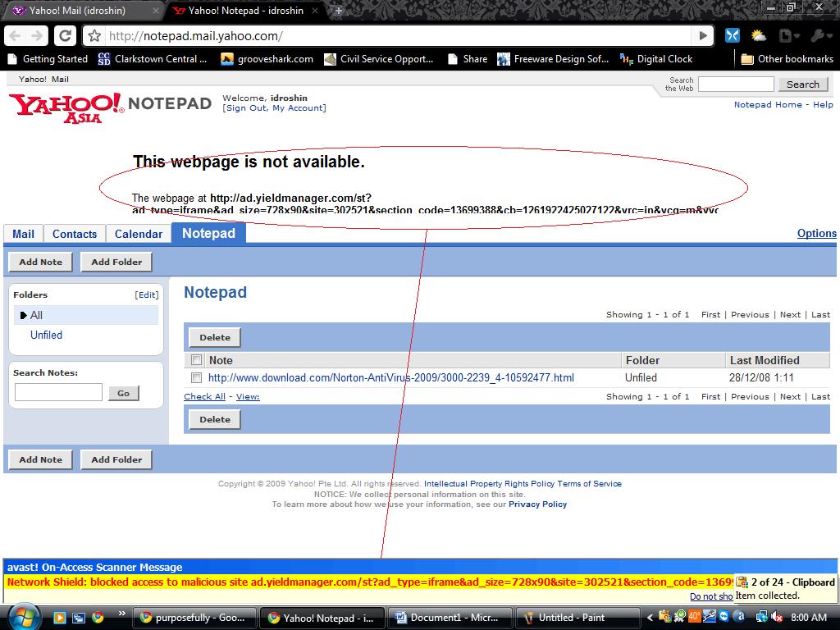Screen dimensions: 840x630
Task: Click the Check All link
Action: (x=204, y=397)
